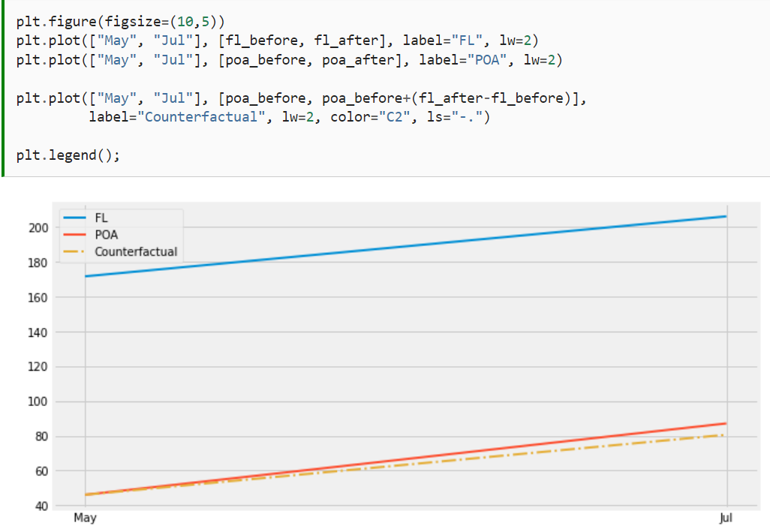Click the code line plotting label="FL"
The image size is (770, 532).
coord(278,41)
